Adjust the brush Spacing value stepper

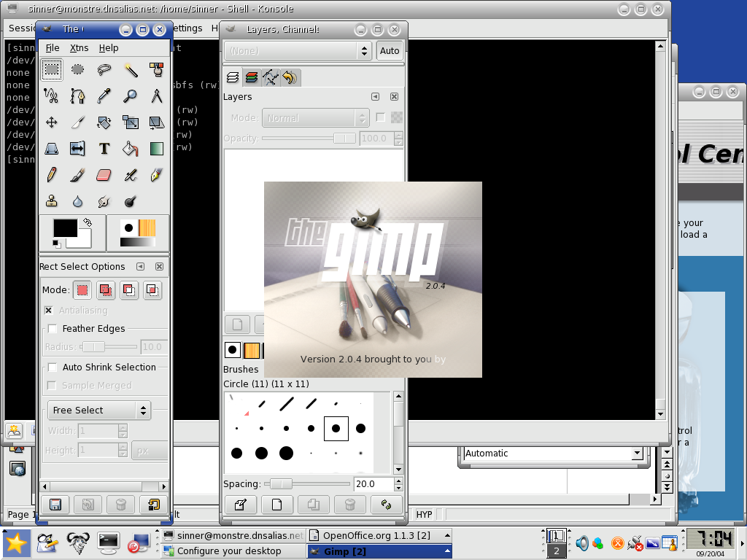[399, 484]
